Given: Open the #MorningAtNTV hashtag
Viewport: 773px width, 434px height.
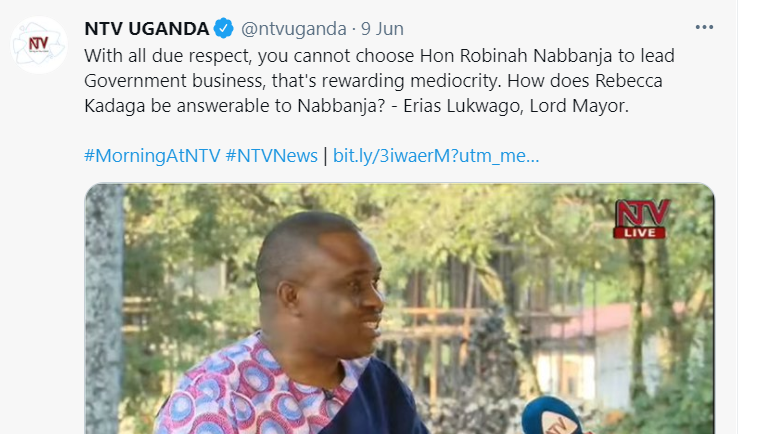Looking at the screenshot, I should pos(153,155).
